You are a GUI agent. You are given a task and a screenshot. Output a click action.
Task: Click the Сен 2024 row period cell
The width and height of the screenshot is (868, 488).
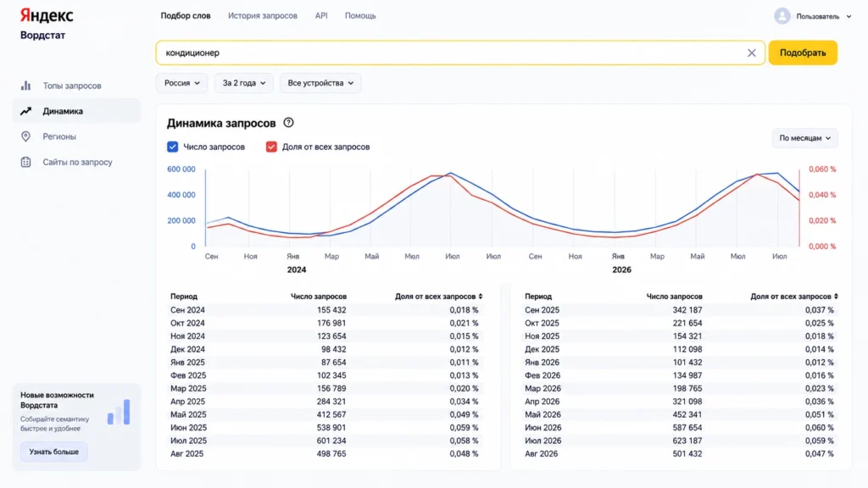187,310
